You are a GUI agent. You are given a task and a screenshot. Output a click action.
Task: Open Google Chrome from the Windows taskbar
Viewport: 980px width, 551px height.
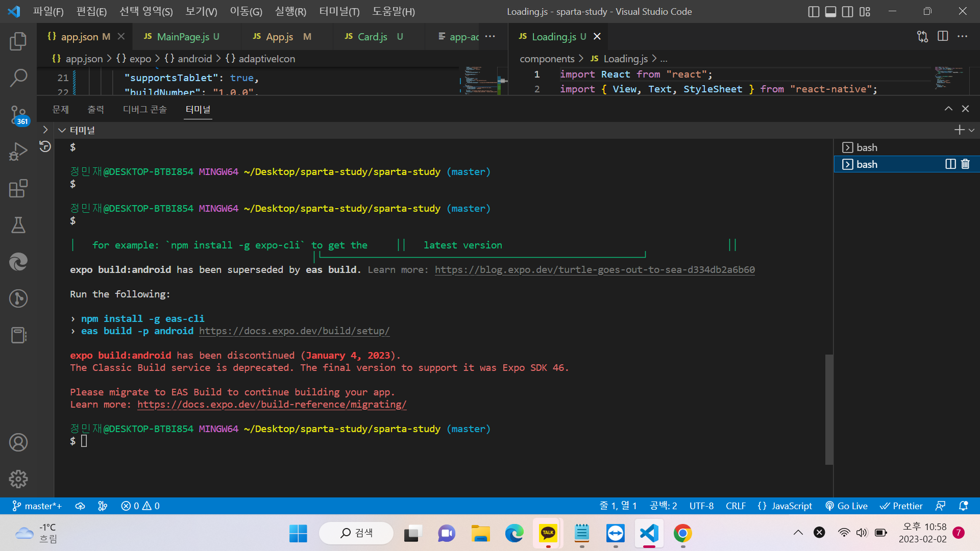click(683, 533)
